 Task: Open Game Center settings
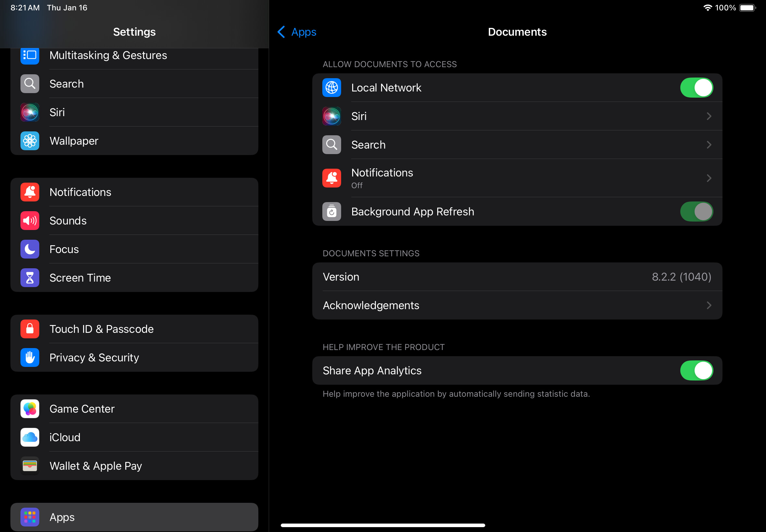coord(134,409)
